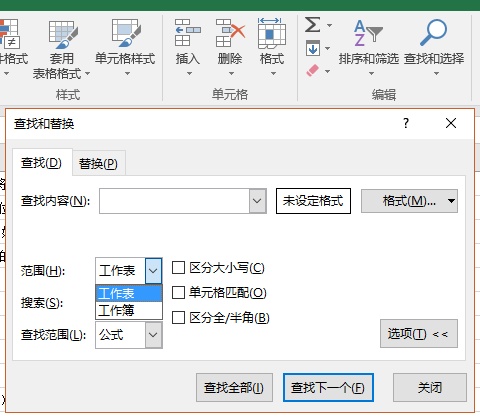Click the 查找和替换 dialog title
The width and height of the screenshot is (480, 417).
(x=44, y=124)
